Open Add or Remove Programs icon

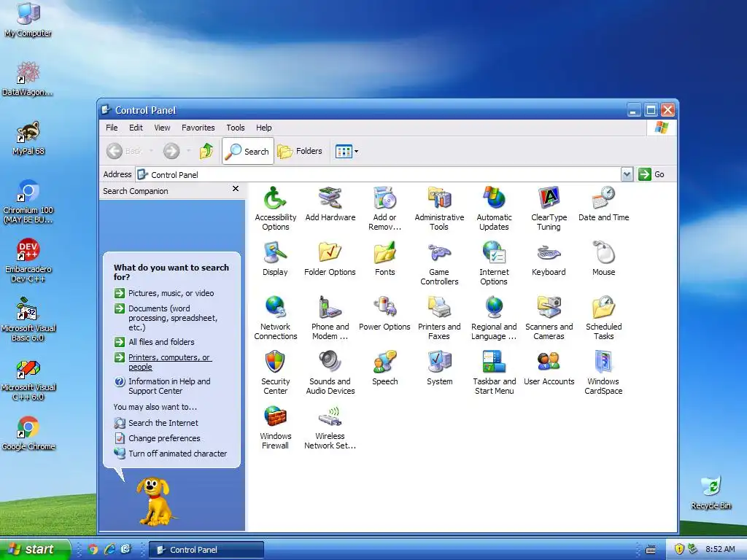[x=385, y=209]
